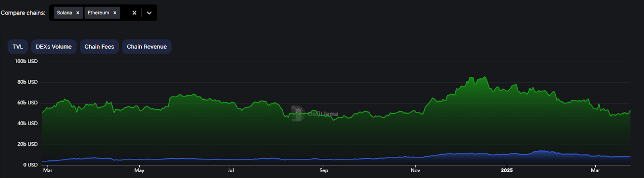Click the 100b USD y-axis label
The image size is (644, 178).
coord(26,61)
